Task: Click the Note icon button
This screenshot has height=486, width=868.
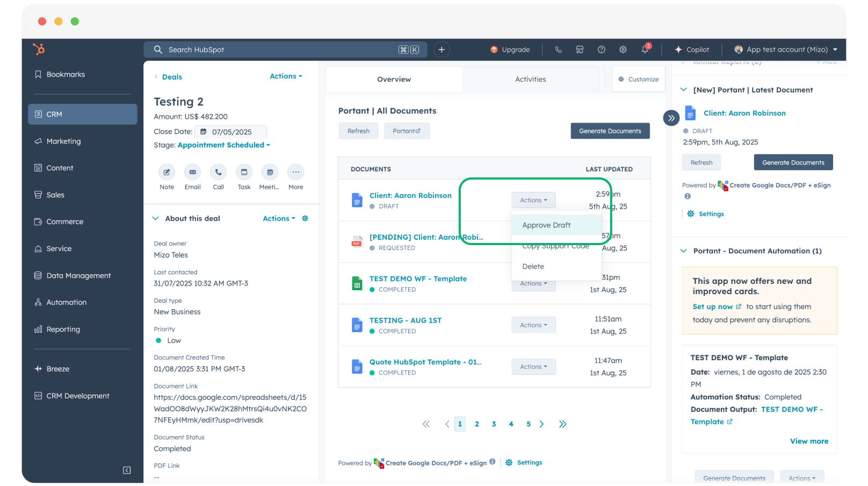Action: click(167, 173)
